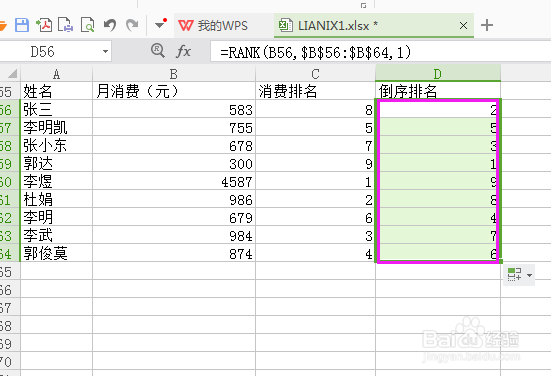
Task: Select column A header
Action: pos(57,73)
